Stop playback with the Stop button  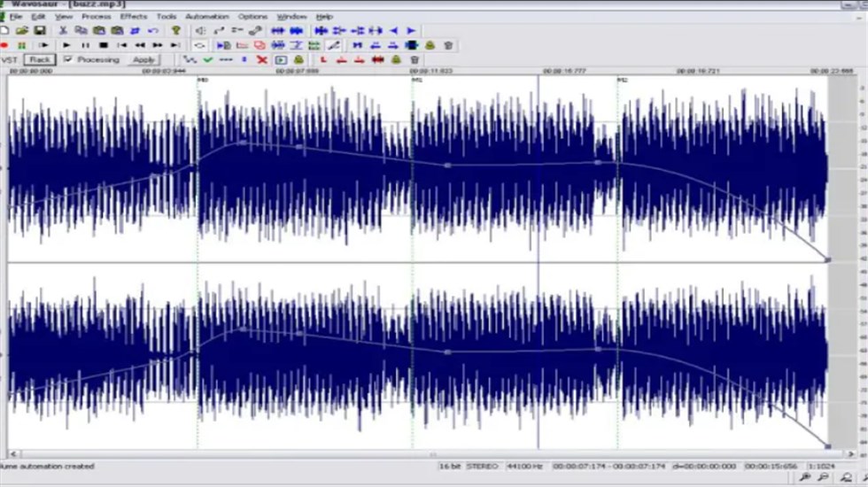point(104,45)
